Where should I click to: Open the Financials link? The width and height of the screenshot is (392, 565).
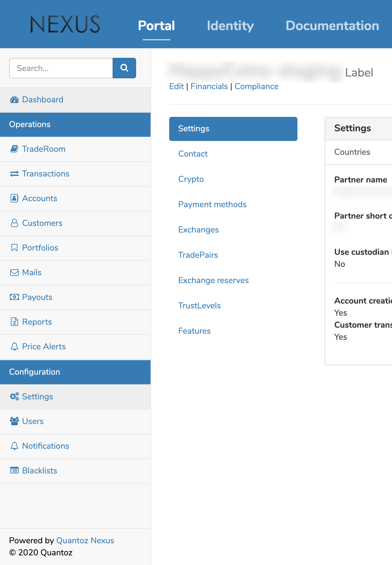209,86
